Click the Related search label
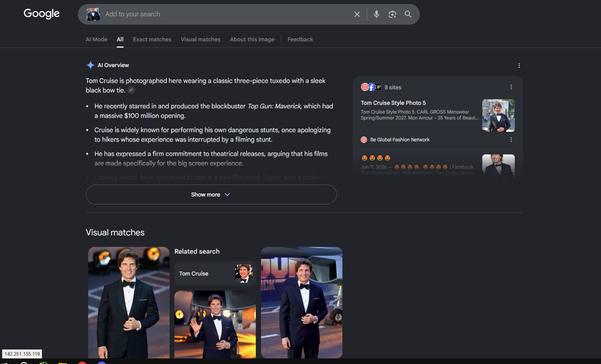Viewport: 601px width, 364px height. coord(197,251)
